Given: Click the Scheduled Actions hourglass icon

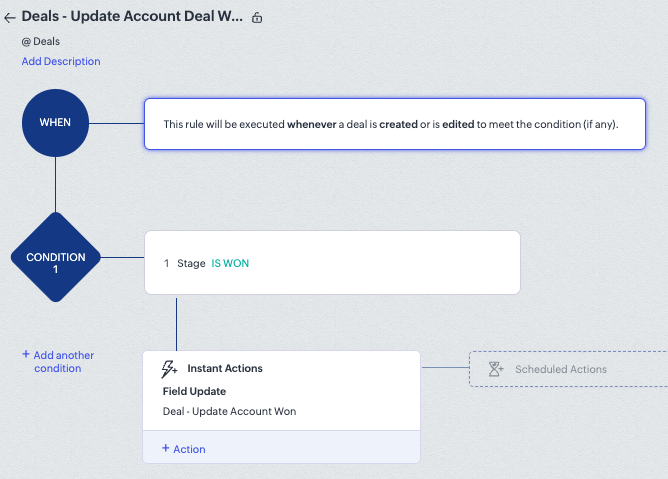Looking at the screenshot, I should 495,369.
